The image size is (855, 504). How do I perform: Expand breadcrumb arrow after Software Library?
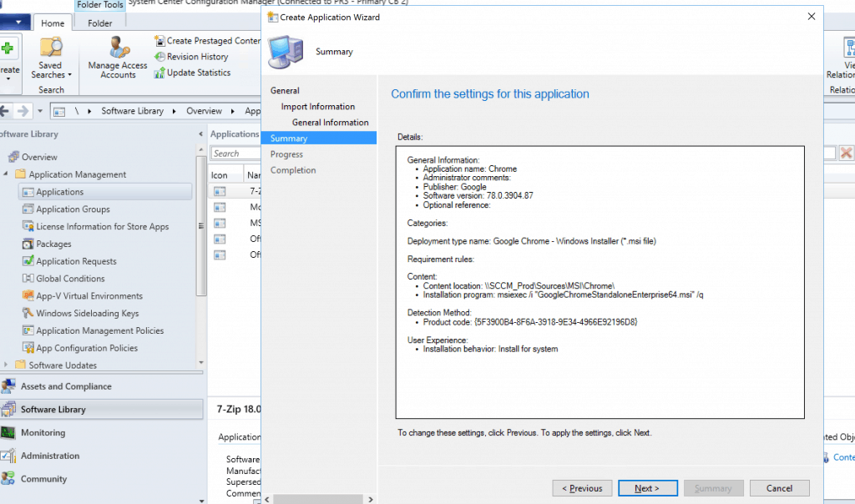[x=174, y=111]
